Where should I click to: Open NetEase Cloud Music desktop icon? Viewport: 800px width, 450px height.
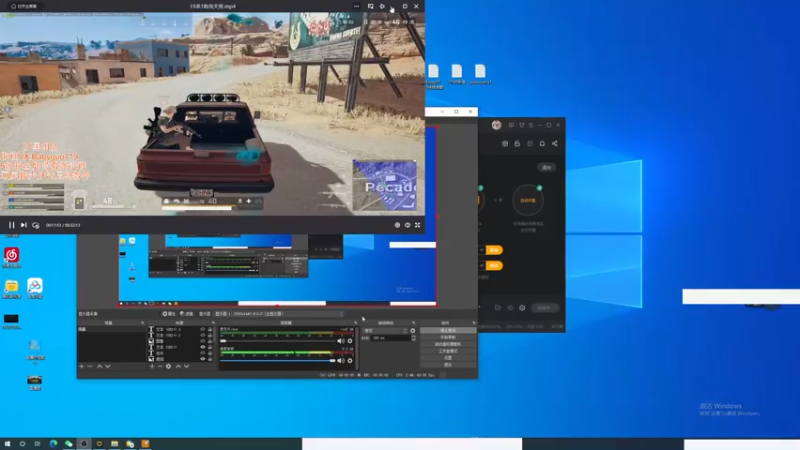[12, 258]
